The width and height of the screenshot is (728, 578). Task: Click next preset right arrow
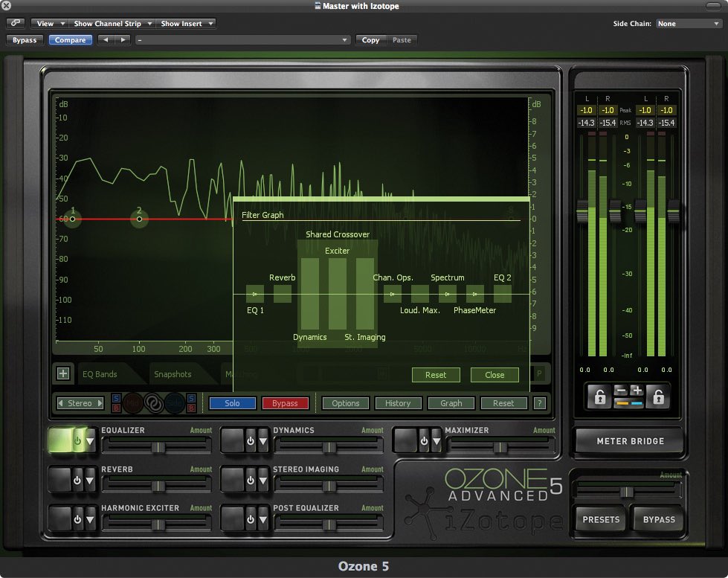123,40
